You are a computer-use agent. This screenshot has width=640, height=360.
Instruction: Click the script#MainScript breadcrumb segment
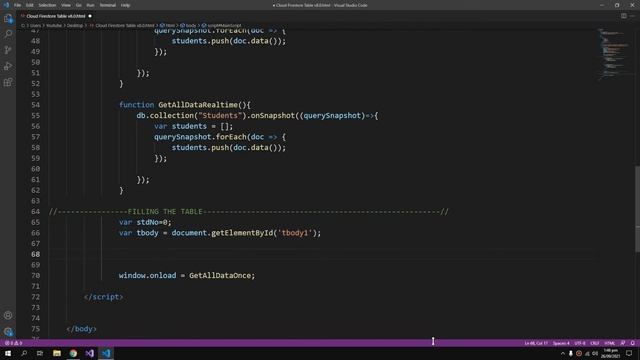click(x=222, y=25)
